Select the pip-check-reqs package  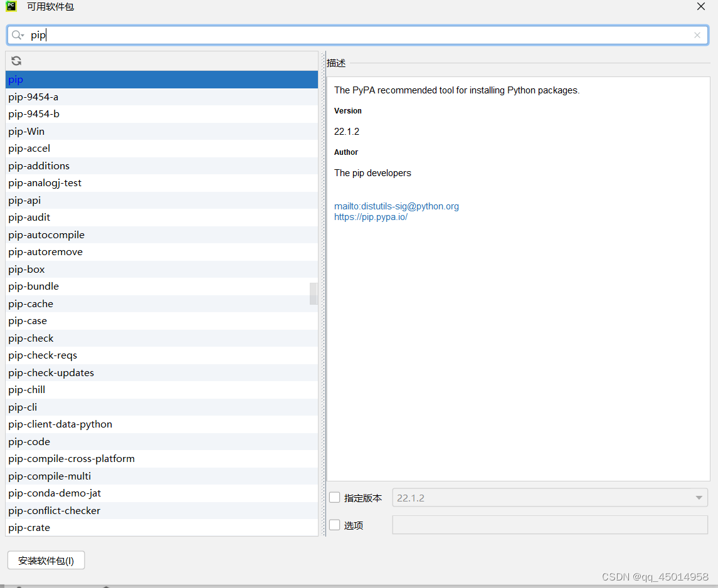pyautogui.click(x=162, y=355)
